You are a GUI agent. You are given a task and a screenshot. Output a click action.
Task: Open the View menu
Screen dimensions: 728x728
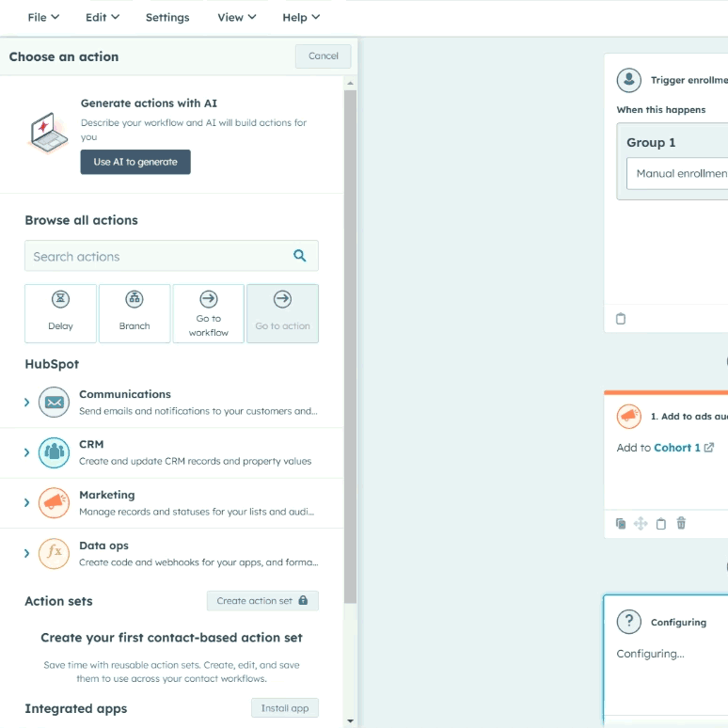pos(237,17)
